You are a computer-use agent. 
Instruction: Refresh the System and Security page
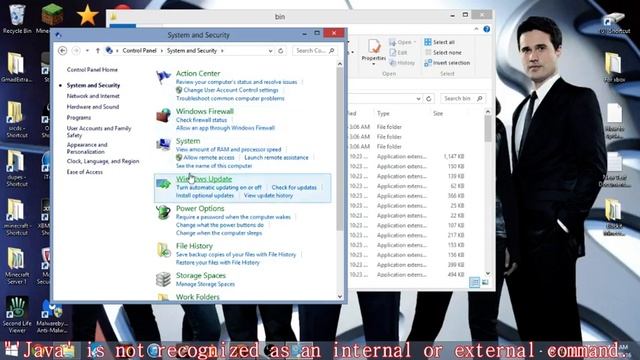[x=281, y=51]
